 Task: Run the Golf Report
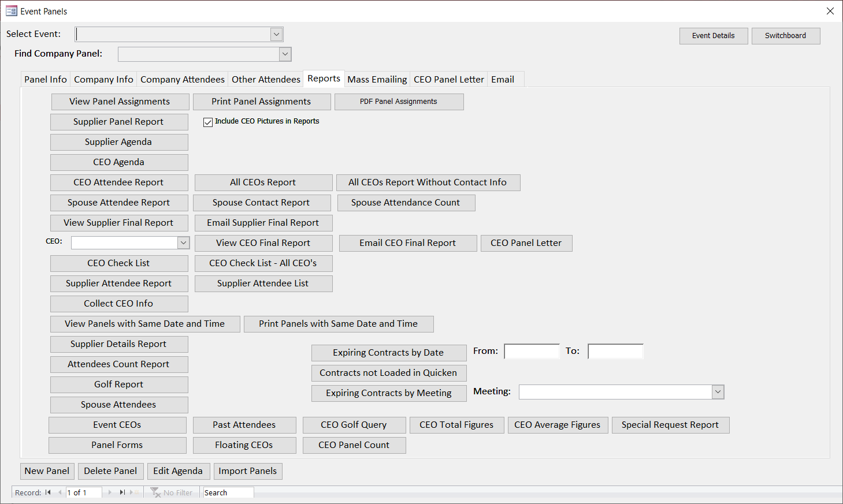tap(119, 384)
